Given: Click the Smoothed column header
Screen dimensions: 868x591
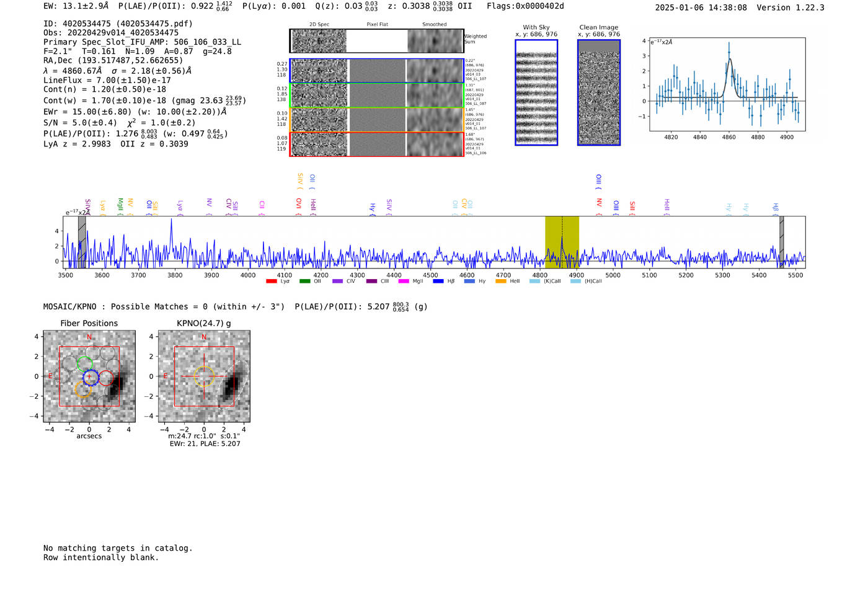Looking at the screenshot, I should click(x=434, y=24).
